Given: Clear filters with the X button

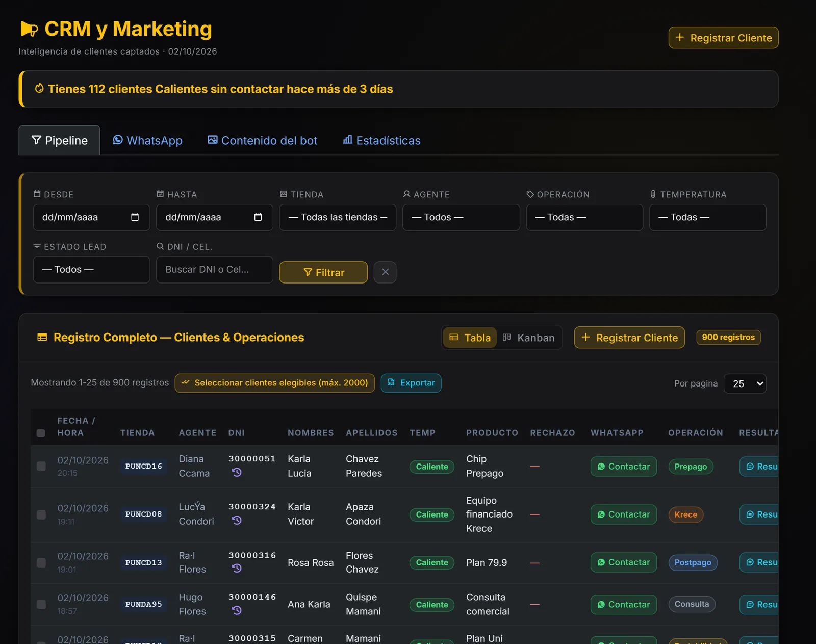Looking at the screenshot, I should 385,272.
